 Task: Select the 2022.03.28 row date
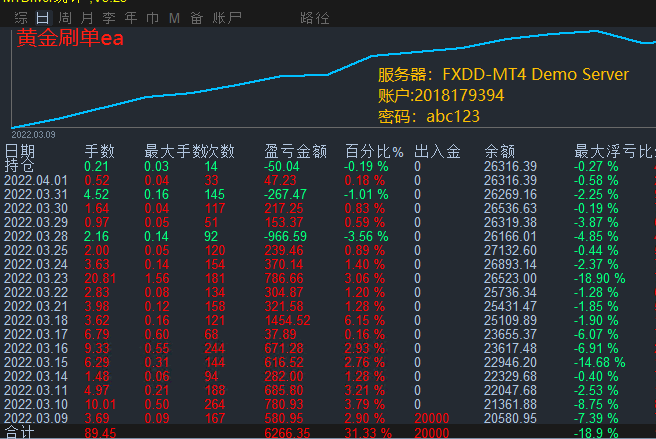tap(37, 235)
